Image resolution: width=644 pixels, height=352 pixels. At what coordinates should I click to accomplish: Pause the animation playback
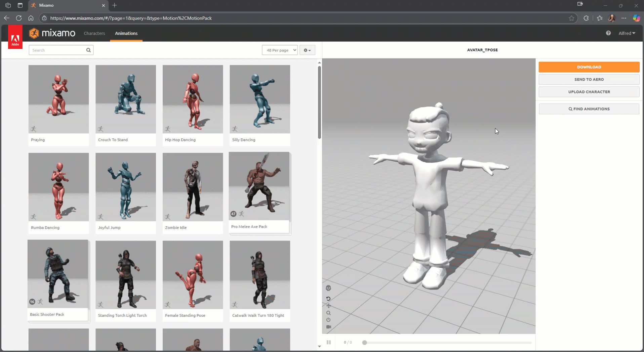click(329, 342)
